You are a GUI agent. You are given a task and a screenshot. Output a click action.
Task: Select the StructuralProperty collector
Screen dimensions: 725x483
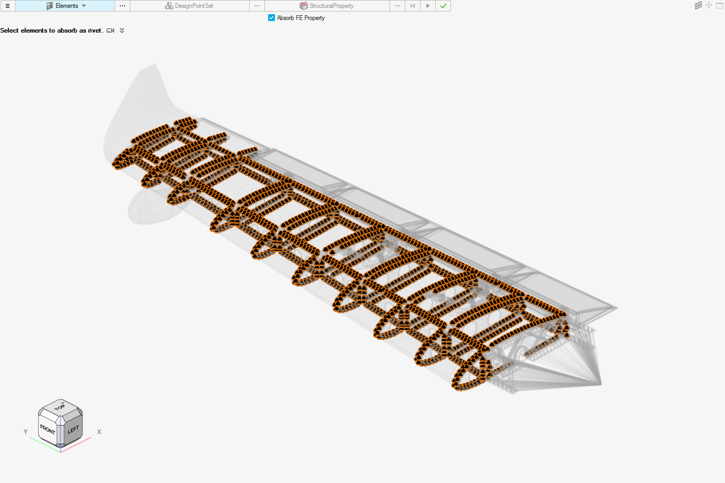click(327, 6)
